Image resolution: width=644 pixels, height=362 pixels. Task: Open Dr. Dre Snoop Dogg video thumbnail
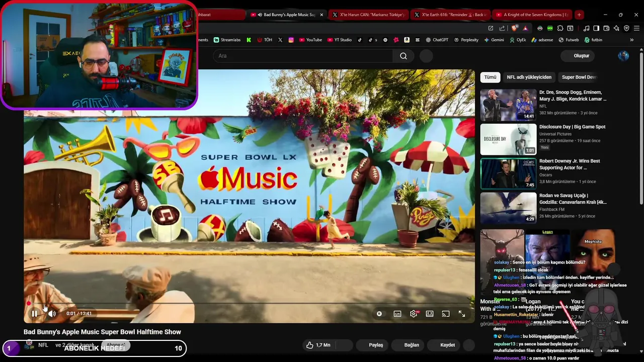point(508,105)
